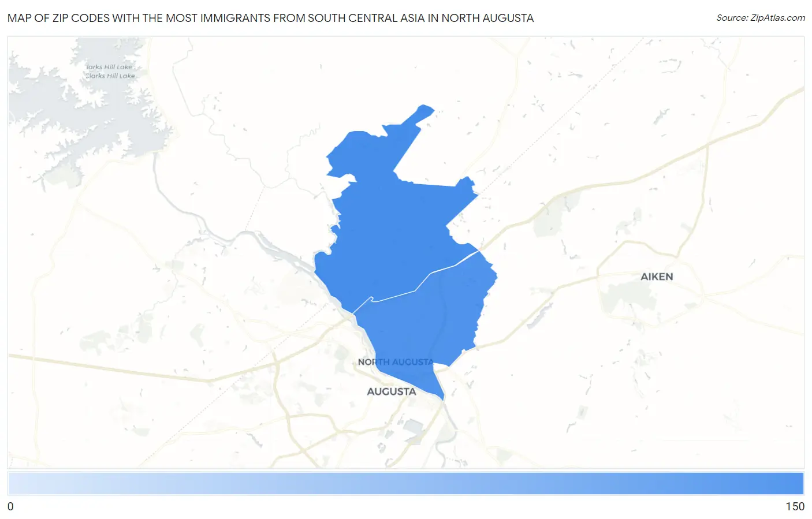Click the AUGUSTA city label

coord(392,391)
